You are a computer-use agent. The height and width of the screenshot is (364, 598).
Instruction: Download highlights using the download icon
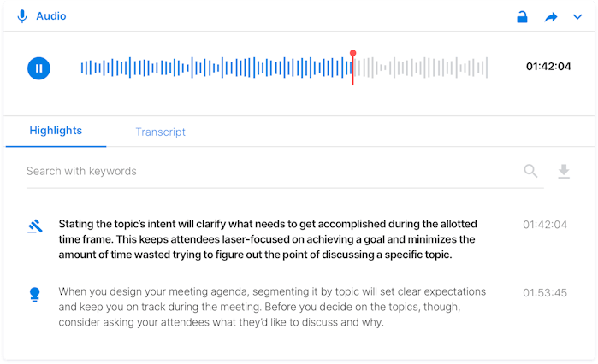(x=564, y=172)
